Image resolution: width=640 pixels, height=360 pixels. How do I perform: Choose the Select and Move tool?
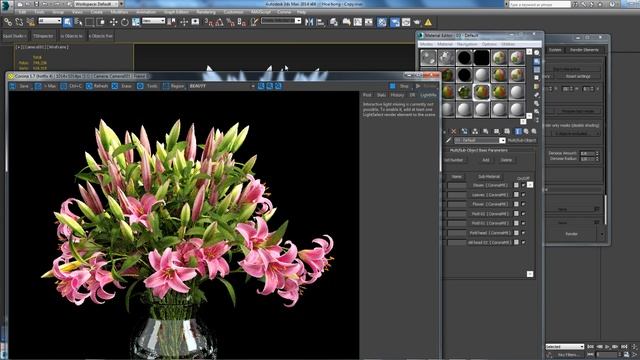pyautogui.click(x=113, y=22)
